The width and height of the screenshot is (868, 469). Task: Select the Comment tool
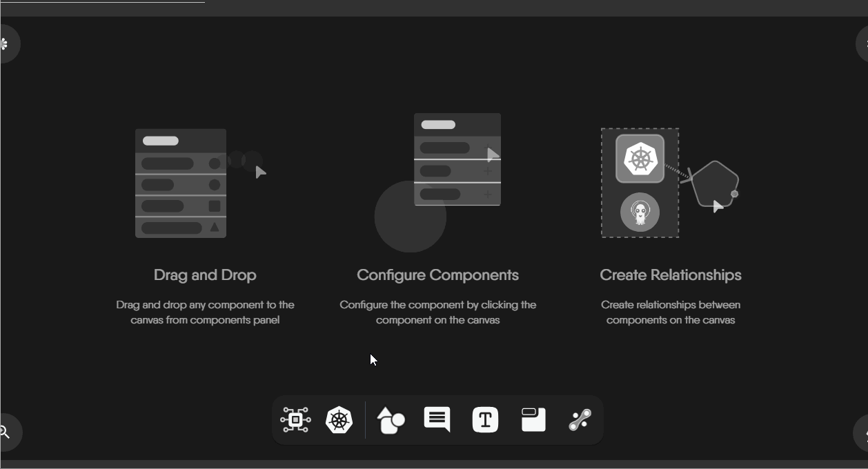[x=437, y=419]
